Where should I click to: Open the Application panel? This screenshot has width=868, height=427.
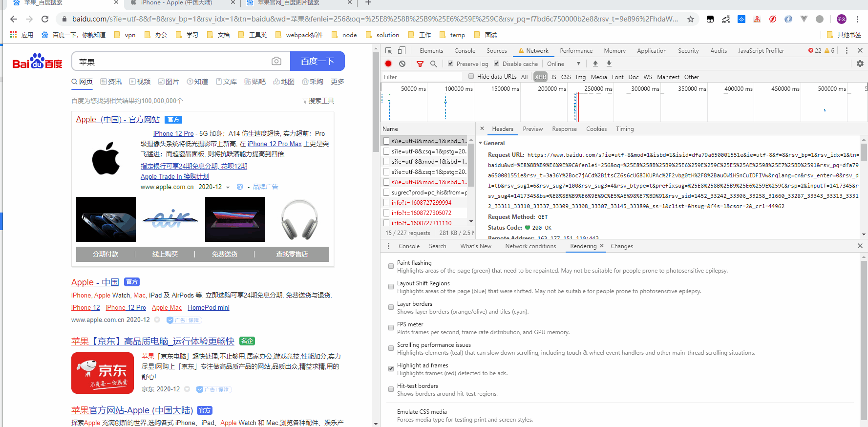click(x=652, y=50)
